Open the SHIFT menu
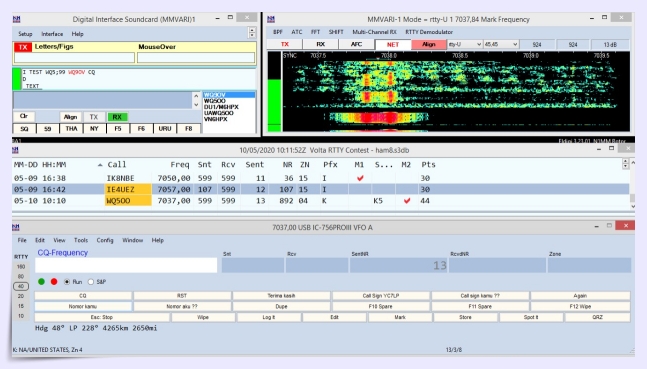The width and height of the screenshot is (647, 369). [x=336, y=32]
